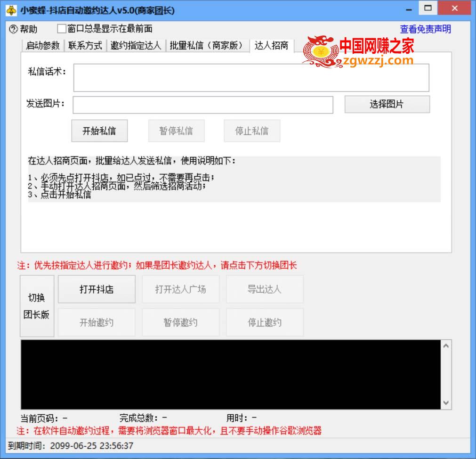This screenshot has width=476, height=459.
Task: Enable 窗口总是显示在最前面 checkbox
Action: point(62,29)
